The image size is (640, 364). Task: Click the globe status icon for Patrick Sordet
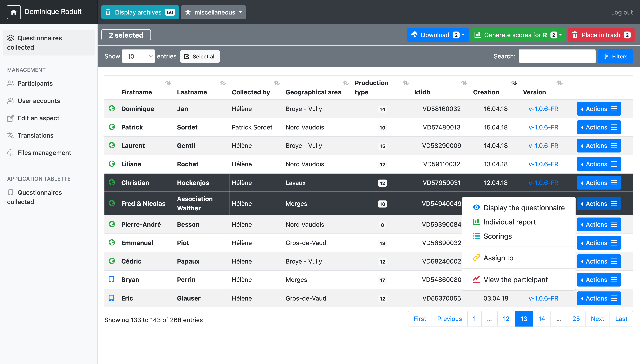pyautogui.click(x=112, y=127)
